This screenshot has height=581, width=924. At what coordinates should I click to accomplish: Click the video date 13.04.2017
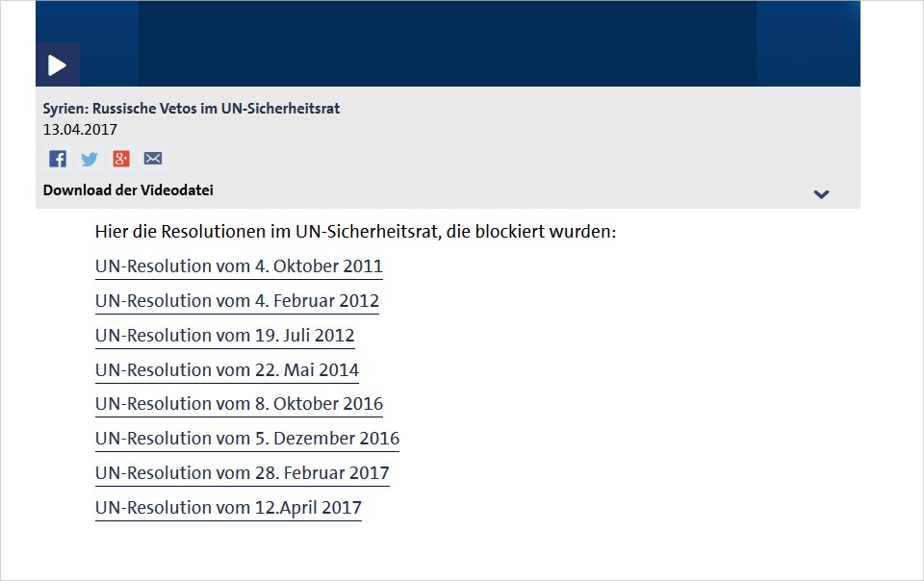click(80, 130)
